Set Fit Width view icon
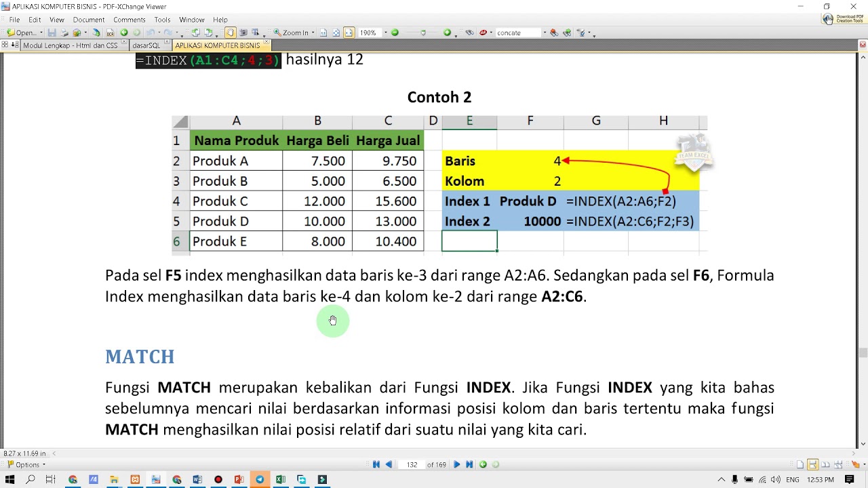868x488 pixels. coord(349,33)
